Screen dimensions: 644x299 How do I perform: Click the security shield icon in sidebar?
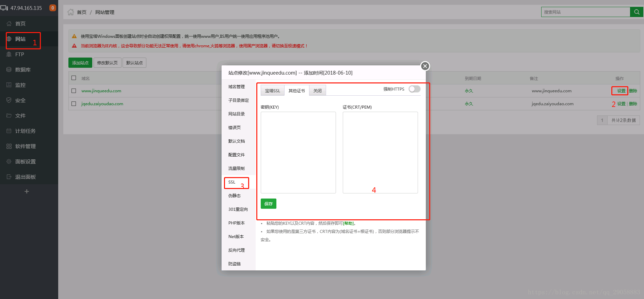[x=9, y=100]
